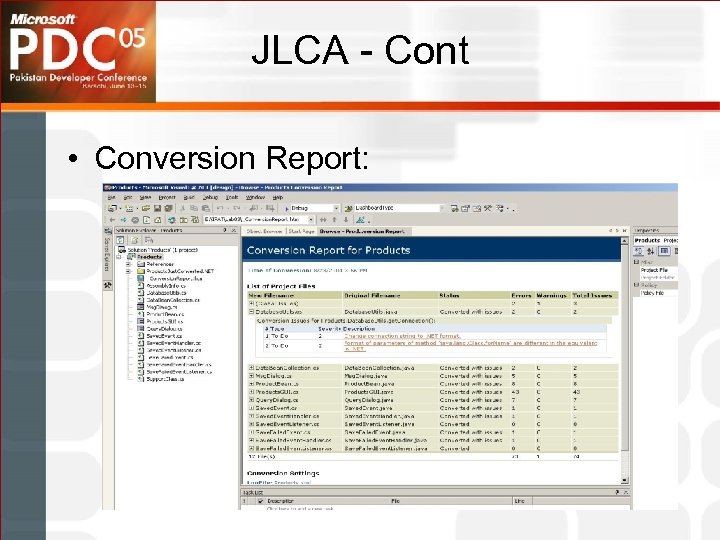Click the Stop browser icon
This screenshot has height=540, width=720.
(135, 220)
